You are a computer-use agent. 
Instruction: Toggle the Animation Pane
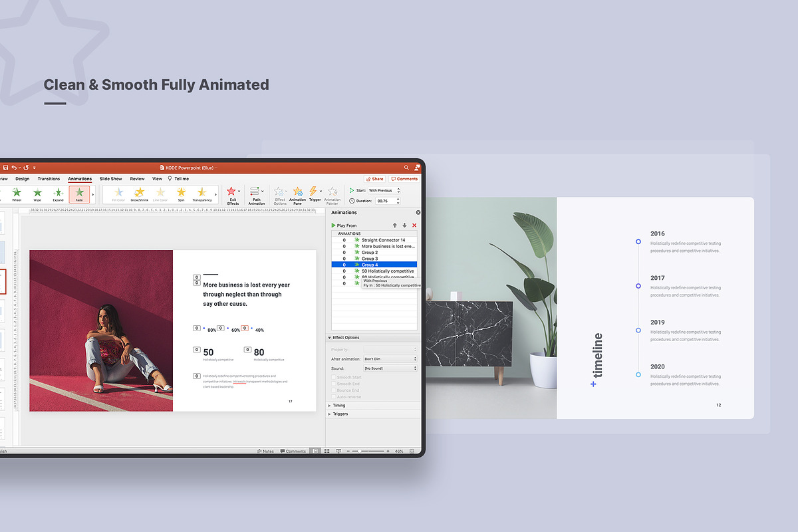pyautogui.click(x=297, y=196)
